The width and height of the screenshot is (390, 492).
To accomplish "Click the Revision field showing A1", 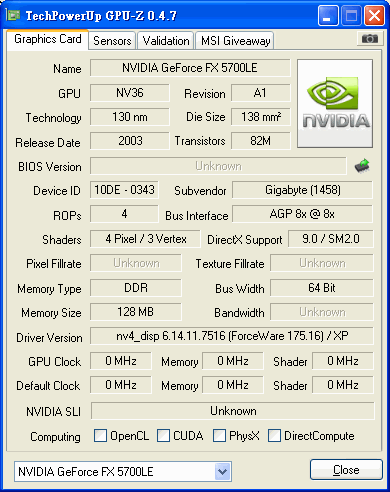I will point(260,93).
